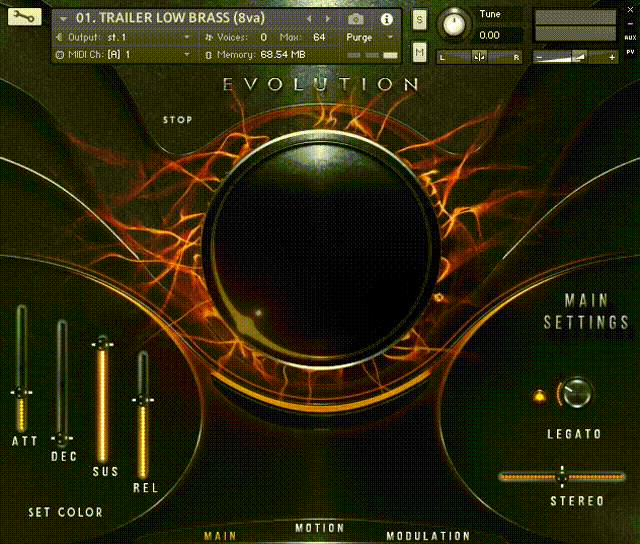Click the Voices note icon

click(x=209, y=38)
